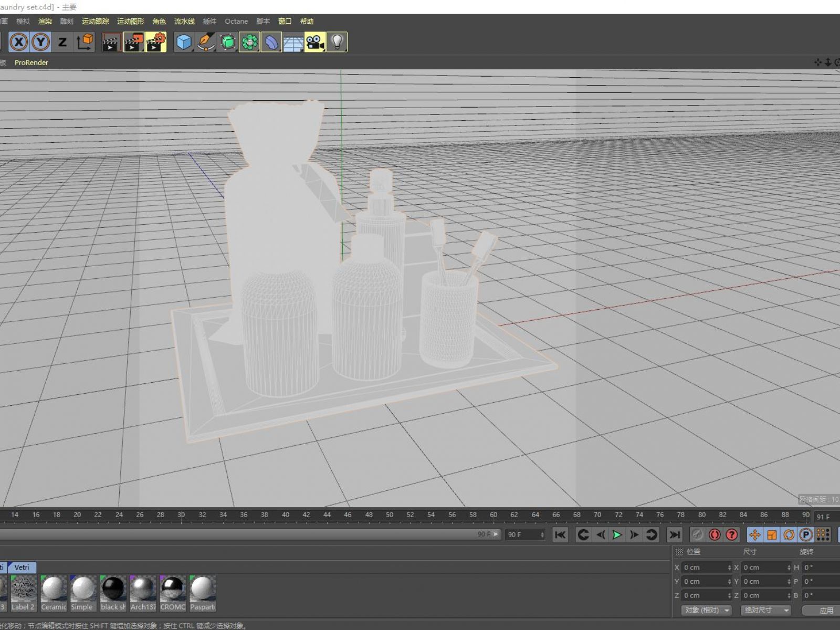Select the Label 2 material
The width and height of the screenshot is (840, 630).
23,593
